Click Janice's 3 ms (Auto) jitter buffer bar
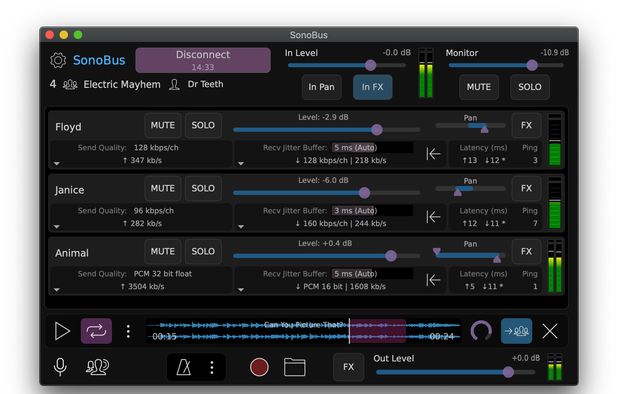The image size is (618, 394). tap(372, 211)
